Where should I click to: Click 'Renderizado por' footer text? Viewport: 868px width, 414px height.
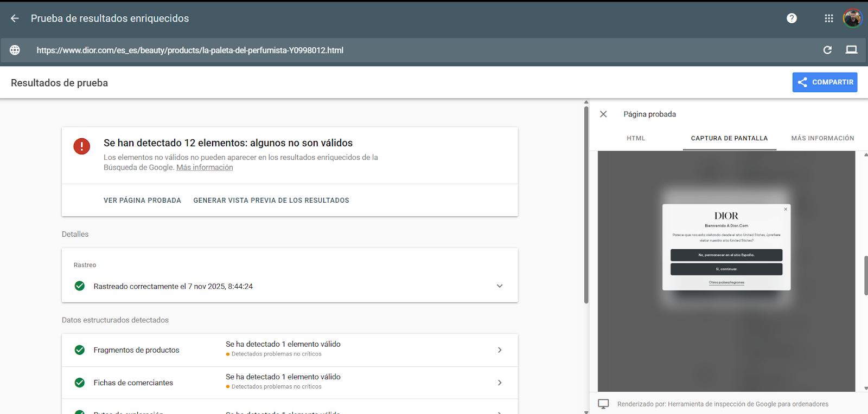(723, 404)
